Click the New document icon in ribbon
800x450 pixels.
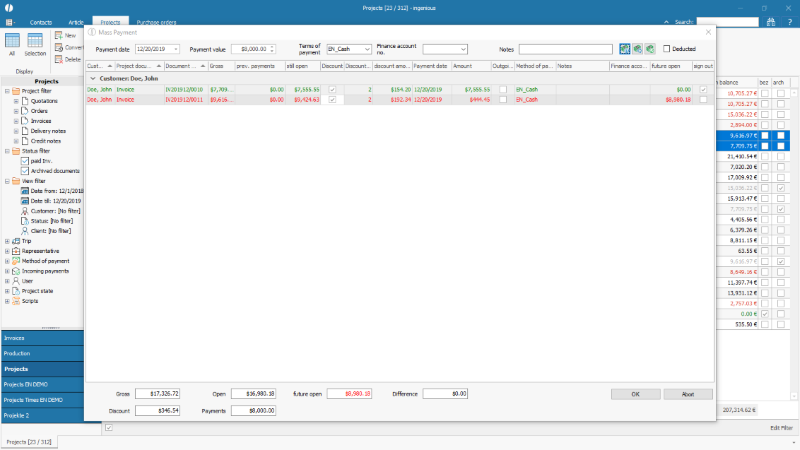59,35
